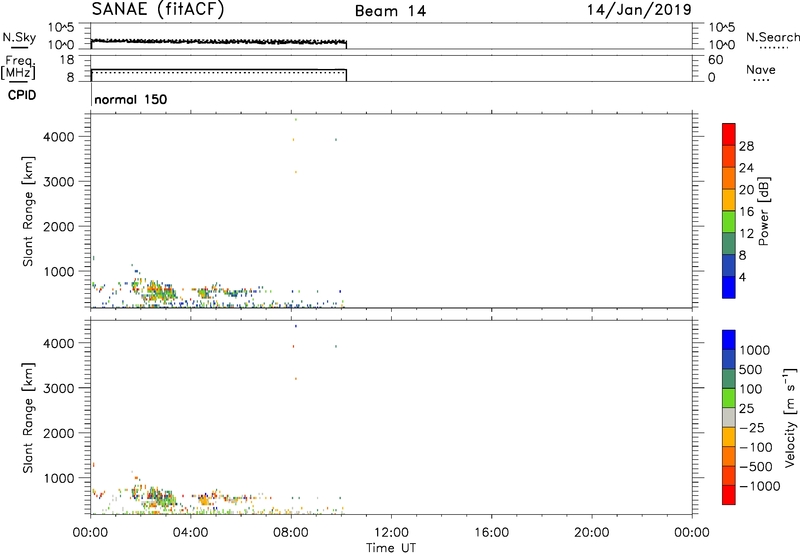
Task: Click the 28 tick on power colorbar
Action: pos(746,146)
